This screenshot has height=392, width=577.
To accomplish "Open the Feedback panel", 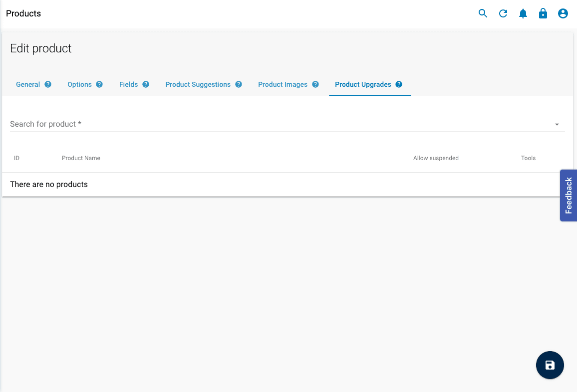I will 568,196.
